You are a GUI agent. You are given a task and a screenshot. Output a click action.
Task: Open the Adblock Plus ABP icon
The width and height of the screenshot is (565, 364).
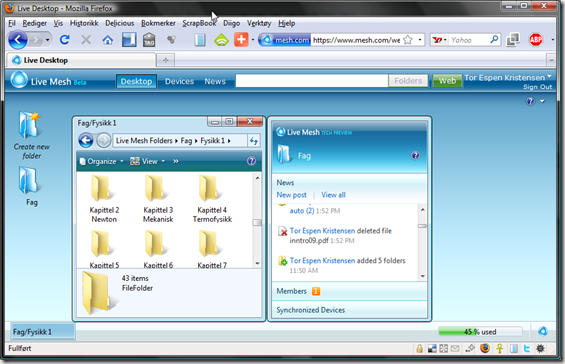(x=536, y=40)
